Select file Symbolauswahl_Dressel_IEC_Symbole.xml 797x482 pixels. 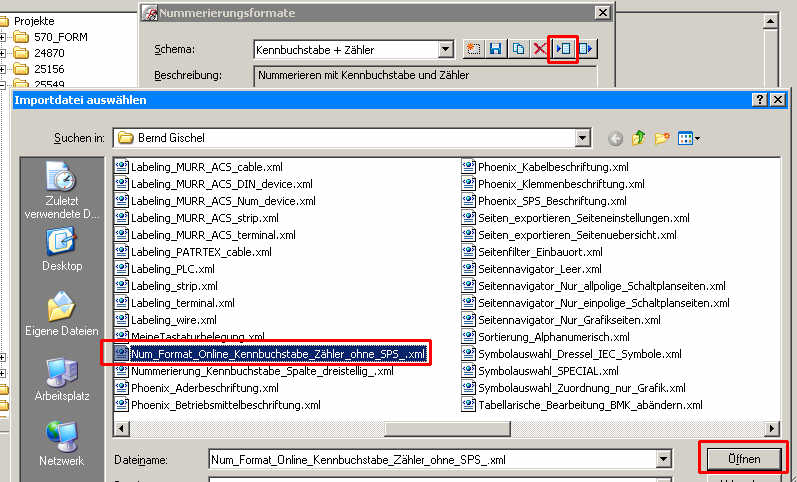point(572,354)
